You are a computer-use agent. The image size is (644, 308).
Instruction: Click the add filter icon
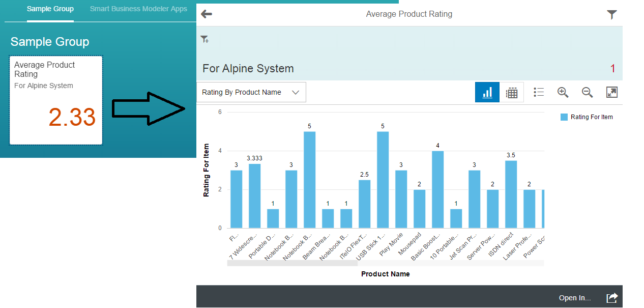point(204,39)
